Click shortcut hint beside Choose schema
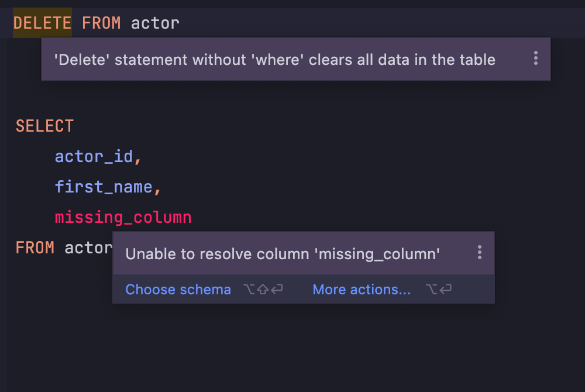 (263, 290)
